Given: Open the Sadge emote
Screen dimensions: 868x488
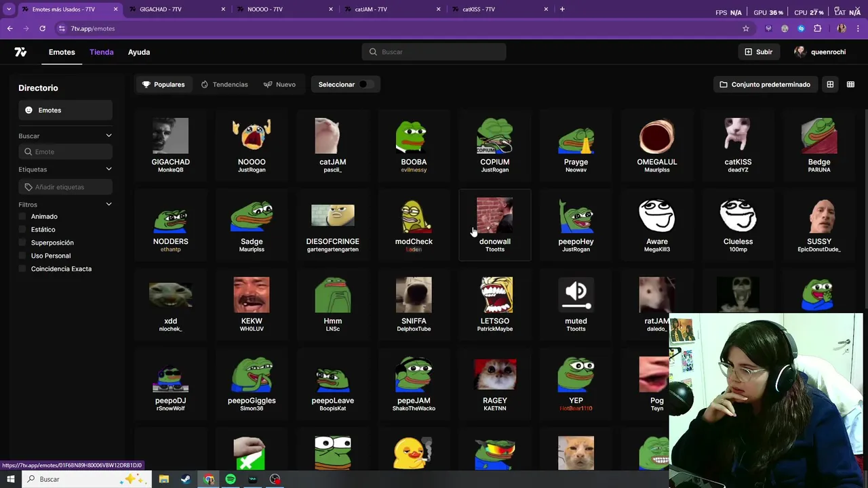Looking at the screenshot, I should click(x=252, y=225).
